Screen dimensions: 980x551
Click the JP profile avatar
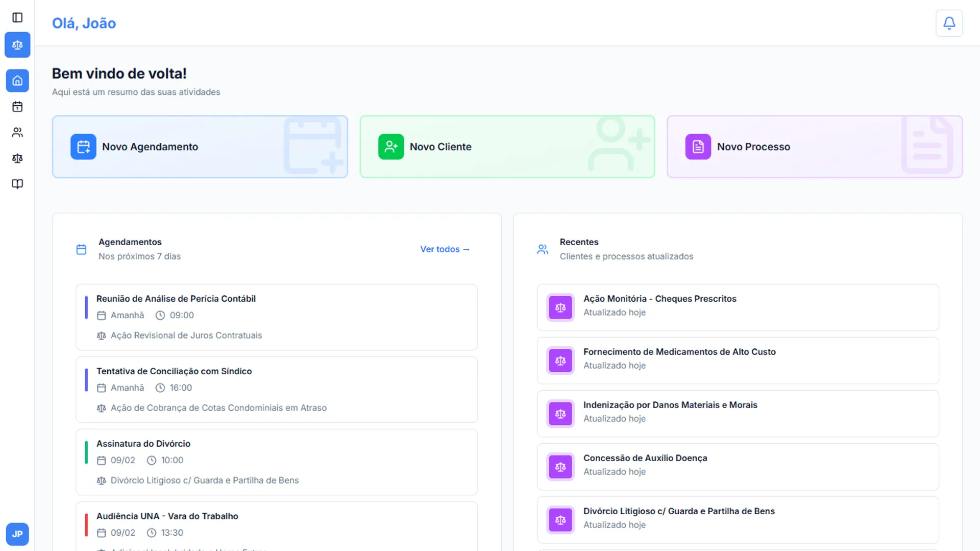pos(17,534)
